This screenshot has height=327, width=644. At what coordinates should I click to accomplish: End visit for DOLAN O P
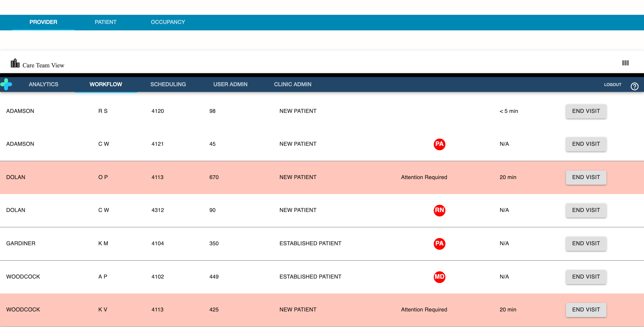[x=586, y=178]
